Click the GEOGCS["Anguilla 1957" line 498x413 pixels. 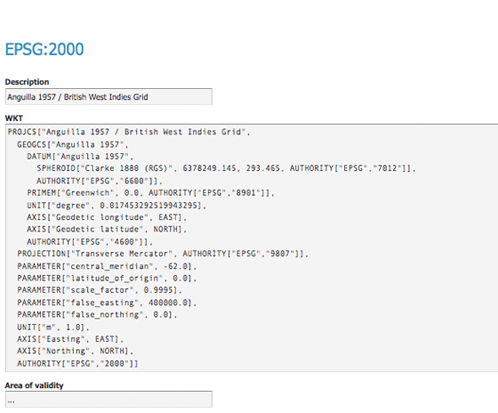tap(73, 144)
